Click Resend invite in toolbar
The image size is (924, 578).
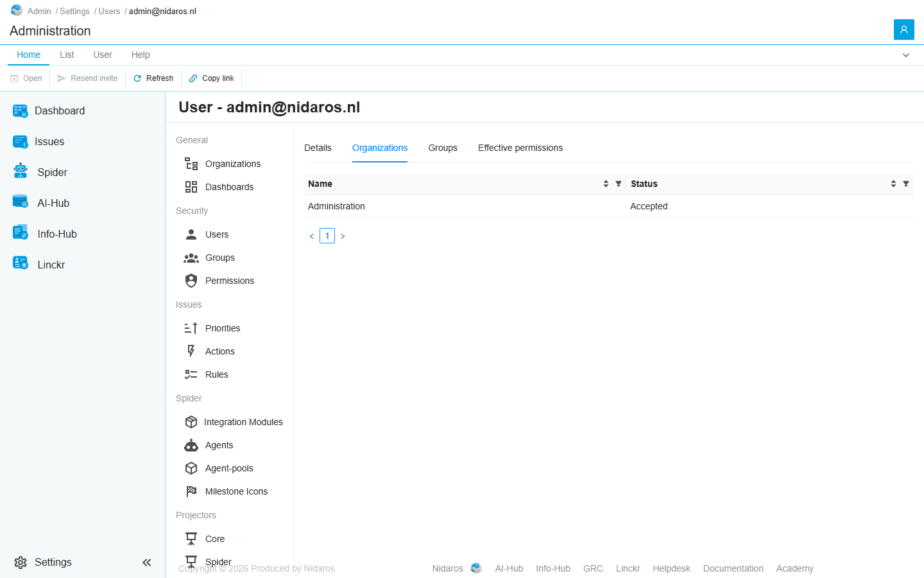coord(87,78)
